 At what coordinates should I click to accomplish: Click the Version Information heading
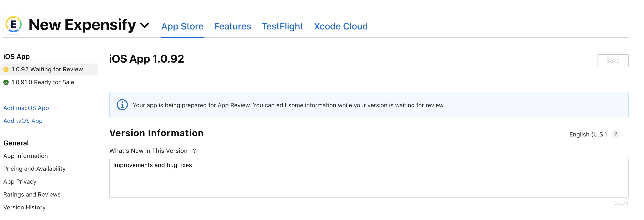(156, 133)
